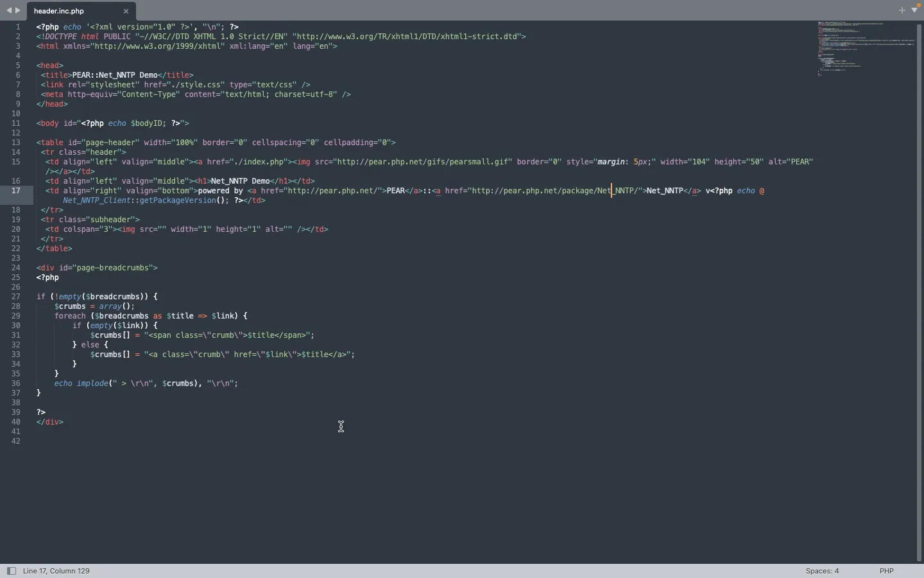
Task: Click the pearsmall.gif image URL
Action: click(x=424, y=162)
